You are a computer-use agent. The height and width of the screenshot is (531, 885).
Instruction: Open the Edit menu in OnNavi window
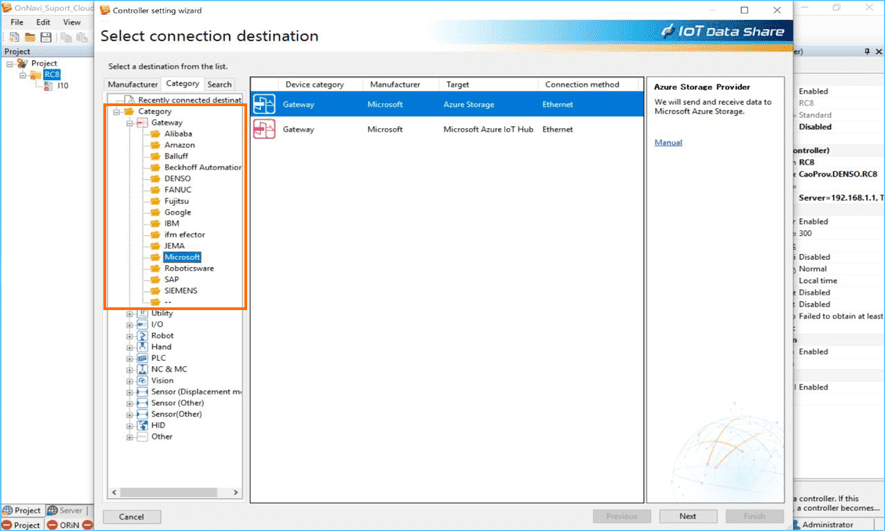pos(43,22)
